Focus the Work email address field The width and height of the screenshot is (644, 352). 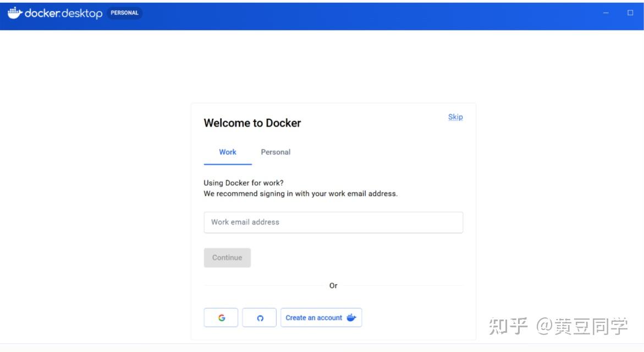pos(333,222)
